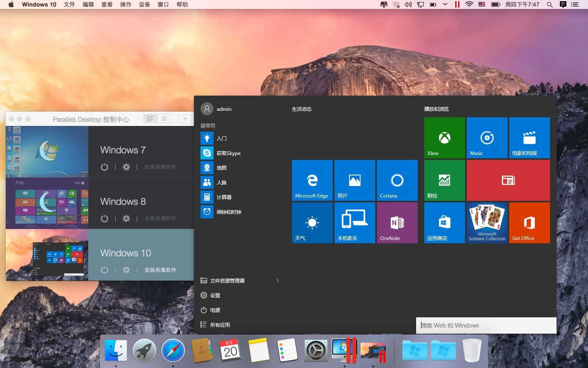Image resolution: width=588 pixels, height=368 pixels.
Task: Open the battery status menu
Action: (x=495, y=4)
